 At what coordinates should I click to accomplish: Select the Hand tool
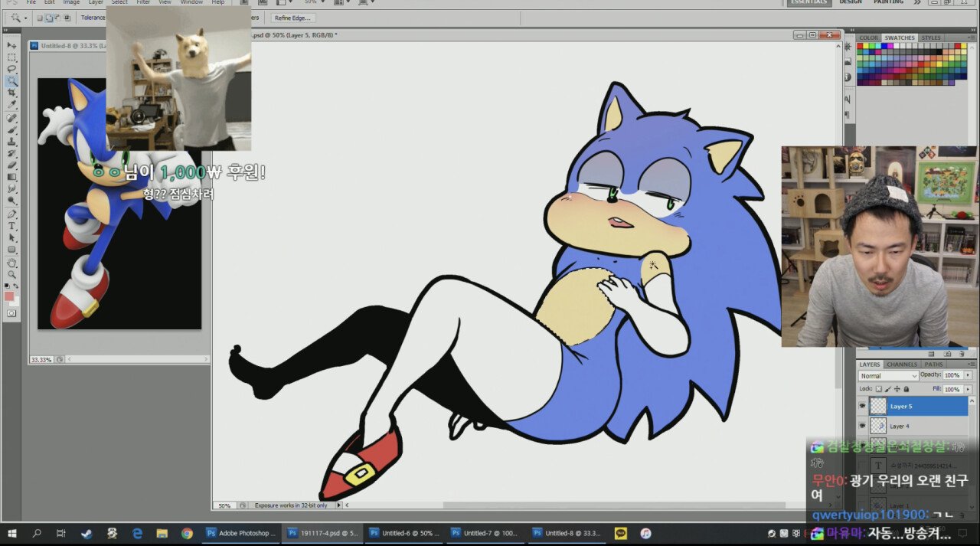(x=12, y=263)
